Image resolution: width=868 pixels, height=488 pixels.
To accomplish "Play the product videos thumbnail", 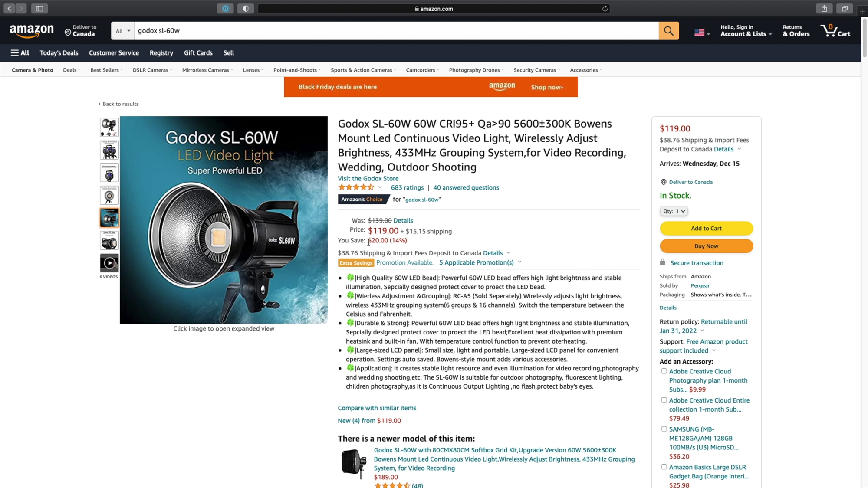I will (109, 263).
